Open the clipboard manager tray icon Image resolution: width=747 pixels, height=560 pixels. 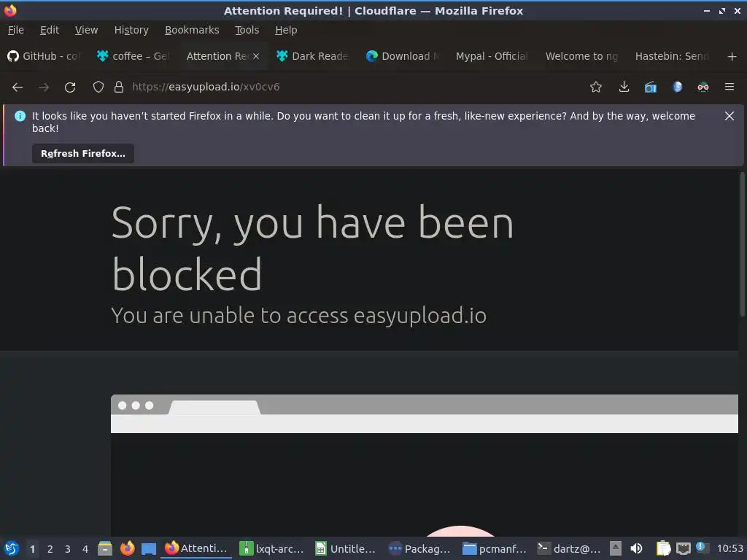[x=664, y=548]
